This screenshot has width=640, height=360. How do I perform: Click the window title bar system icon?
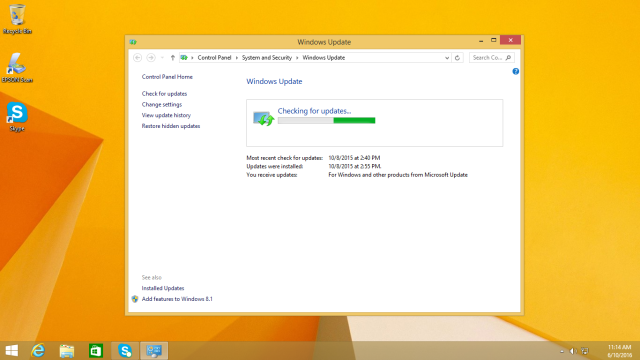coord(133,42)
